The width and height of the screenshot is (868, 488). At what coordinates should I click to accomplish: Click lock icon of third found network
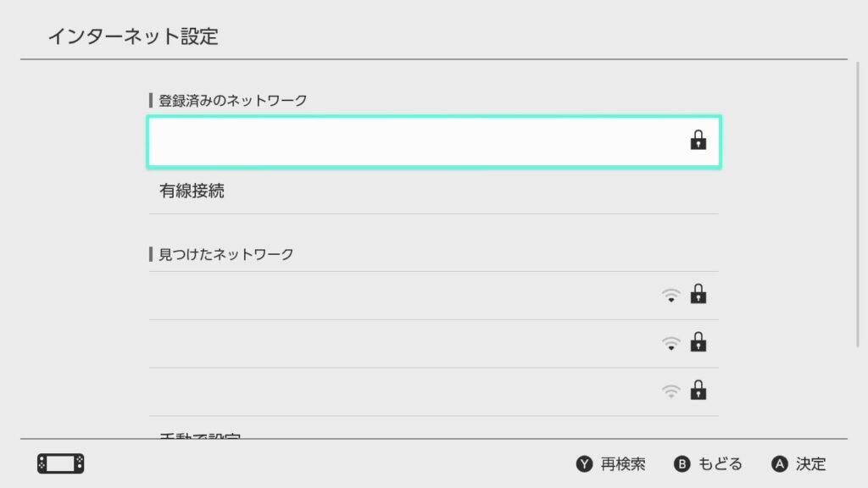[698, 390]
